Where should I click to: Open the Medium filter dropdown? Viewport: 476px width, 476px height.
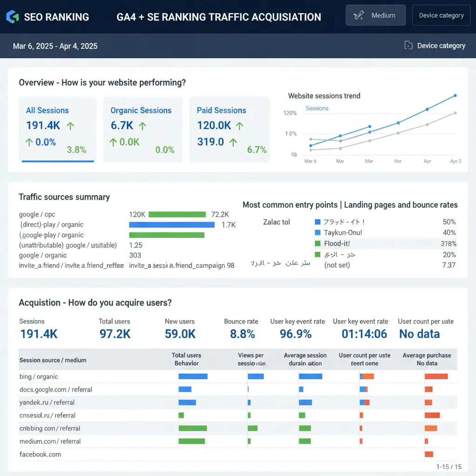[x=376, y=15]
